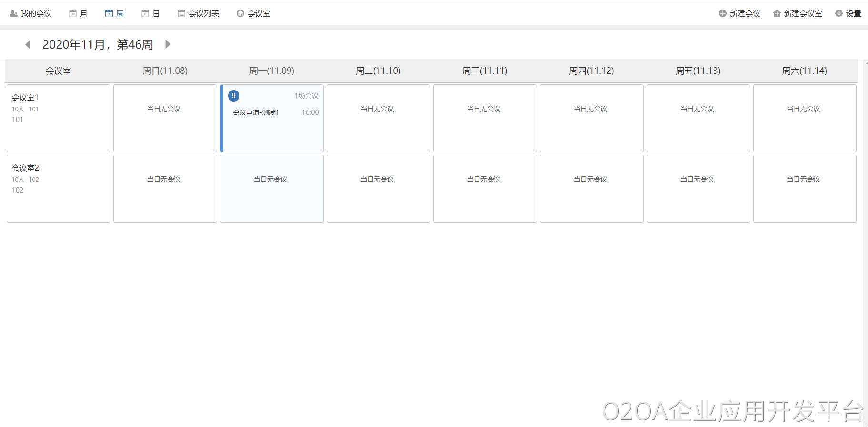Select the week view calendar icon
The width and height of the screenshot is (868, 427).
click(x=109, y=14)
